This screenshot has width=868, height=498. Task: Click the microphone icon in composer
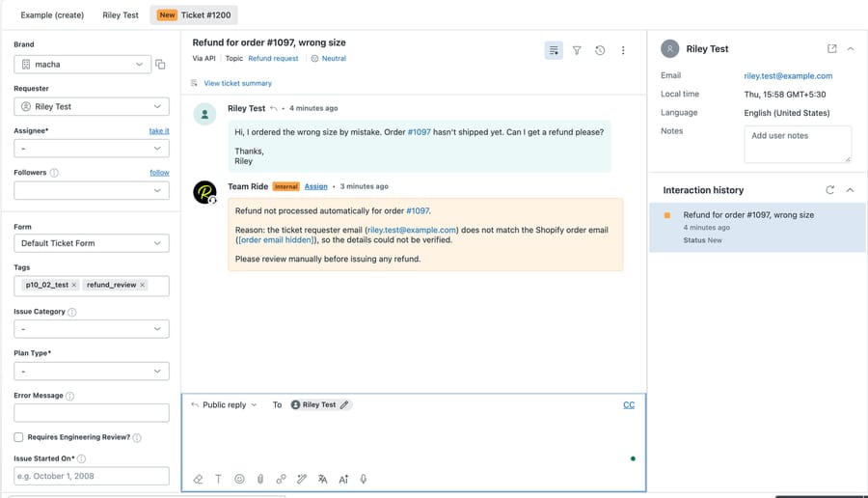[x=364, y=479]
